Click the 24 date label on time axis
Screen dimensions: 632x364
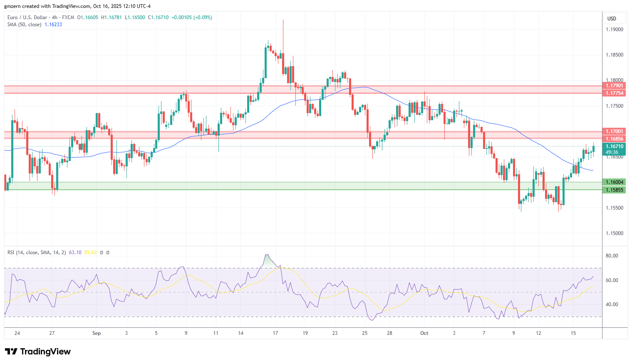[x=17, y=333]
